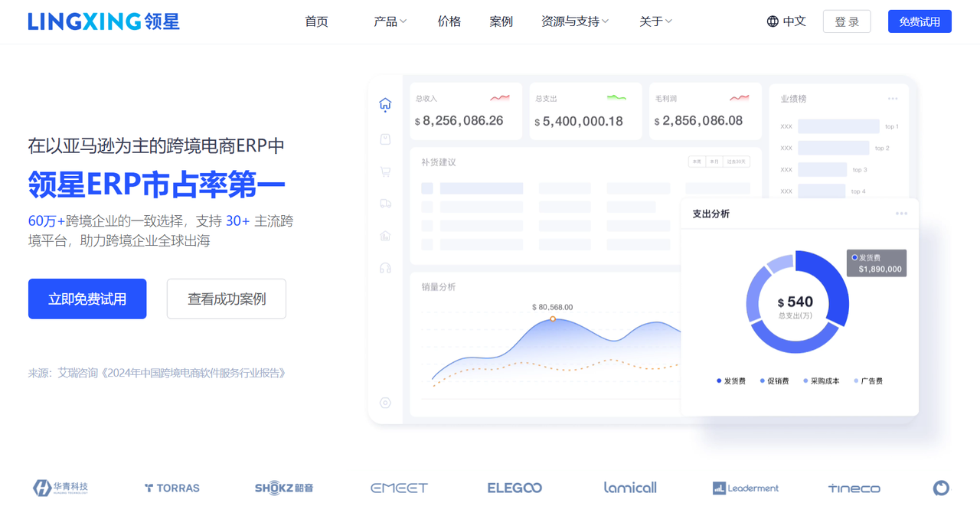Click the top 2 bar in 业绩榜
The image size is (980, 529).
833,148
